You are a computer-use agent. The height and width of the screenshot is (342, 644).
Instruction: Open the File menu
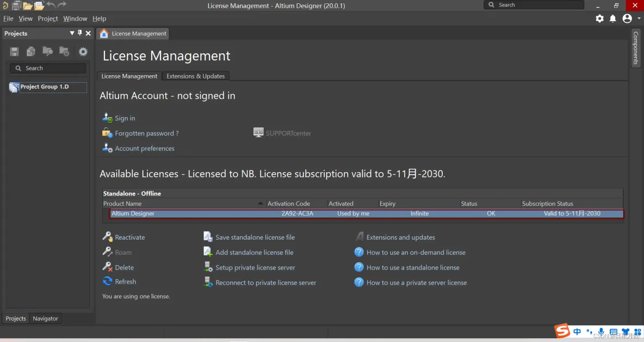[8, 19]
